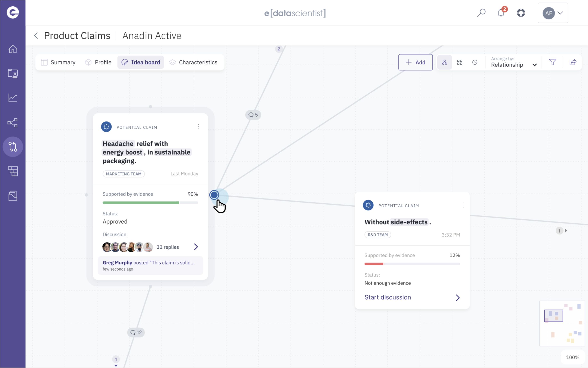Click Start discussion link

click(x=388, y=297)
